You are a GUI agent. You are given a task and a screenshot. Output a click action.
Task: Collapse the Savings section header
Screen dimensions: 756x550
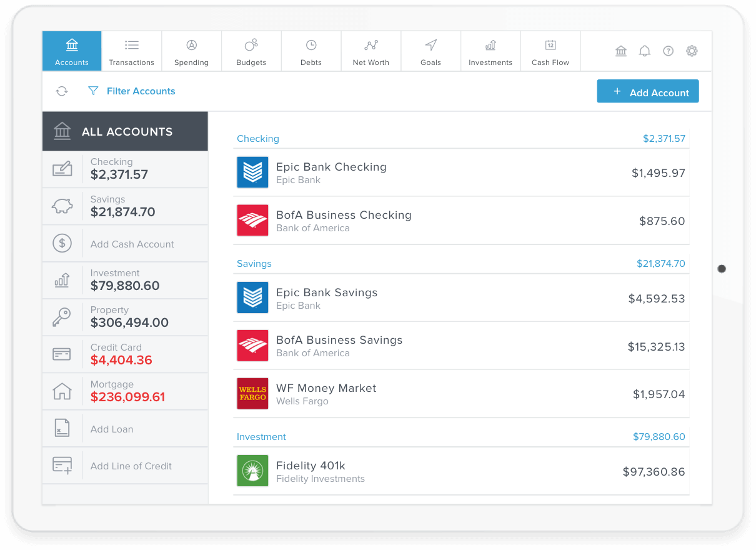tap(254, 264)
